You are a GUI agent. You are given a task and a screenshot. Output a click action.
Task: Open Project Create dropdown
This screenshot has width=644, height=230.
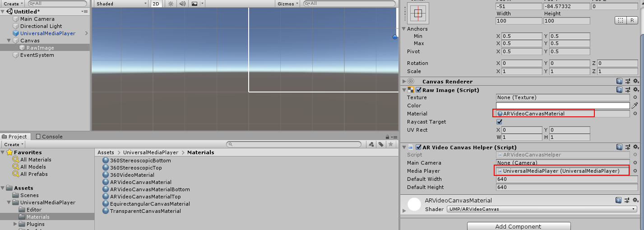14,144
